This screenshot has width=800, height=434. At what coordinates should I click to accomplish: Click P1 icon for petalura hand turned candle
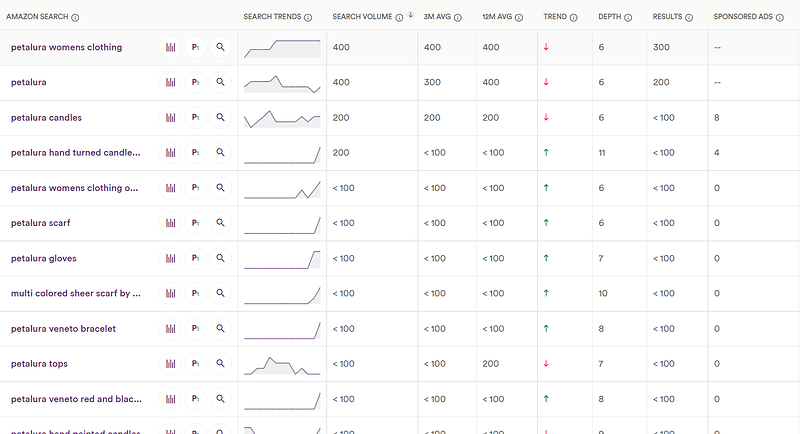coord(195,152)
